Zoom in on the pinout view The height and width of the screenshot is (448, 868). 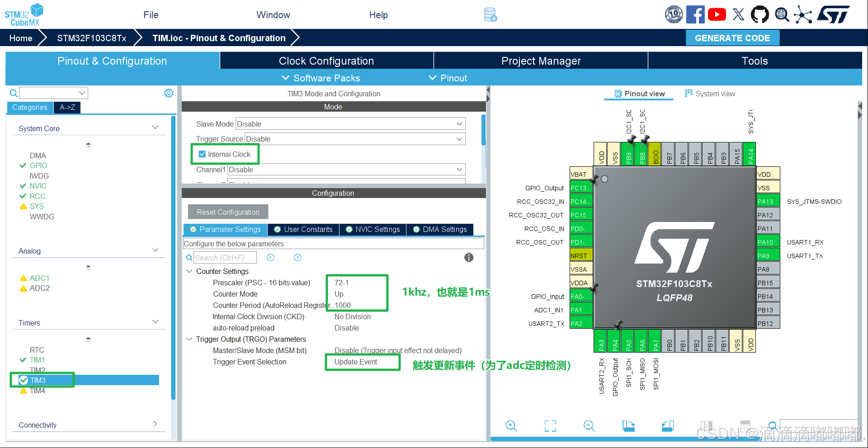click(x=511, y=425)
